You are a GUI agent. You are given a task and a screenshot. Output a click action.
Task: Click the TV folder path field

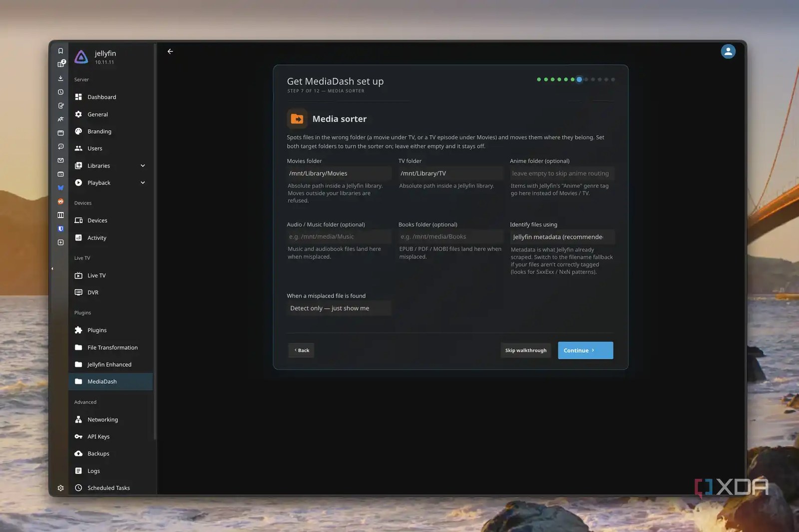pos(450,174)
